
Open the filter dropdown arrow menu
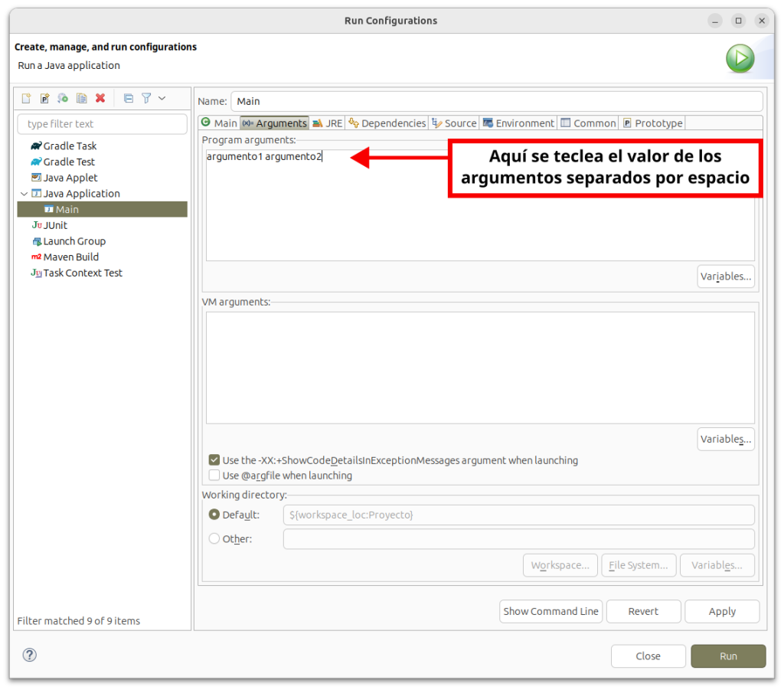tap(162, 98)
